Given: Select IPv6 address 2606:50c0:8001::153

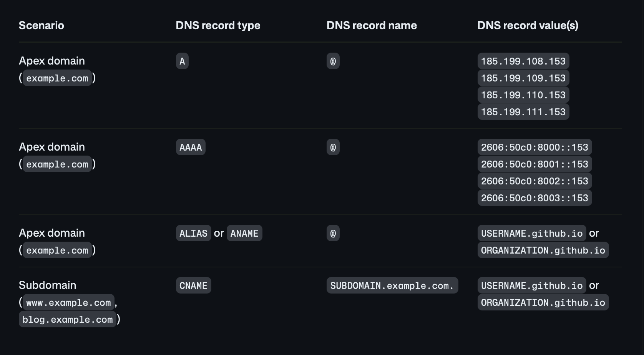Looking at the screenshot, I should point(534,164).
